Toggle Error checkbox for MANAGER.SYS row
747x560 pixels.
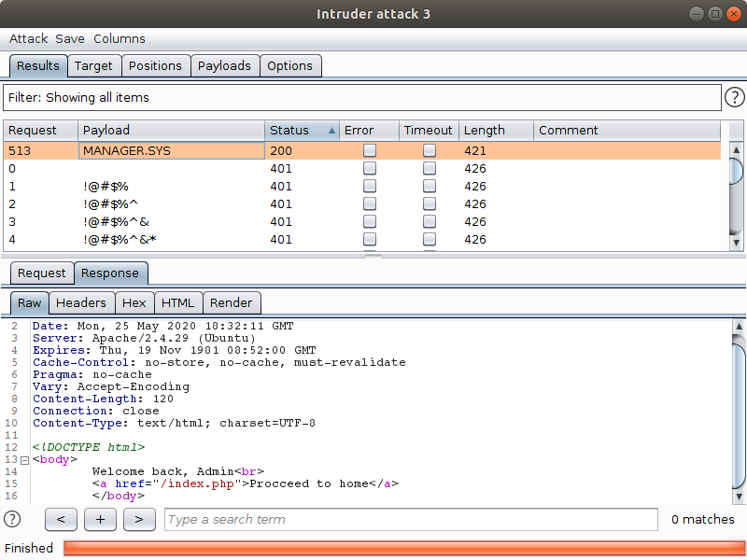(x=370, y=150)
